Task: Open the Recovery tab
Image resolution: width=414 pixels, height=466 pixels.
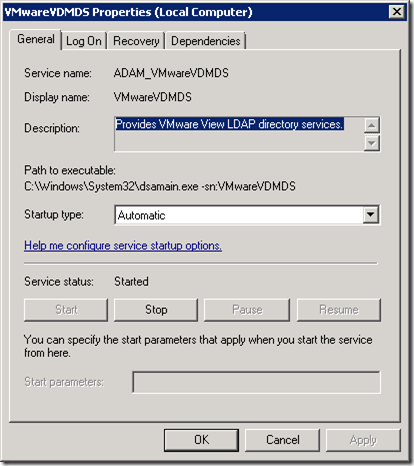Action: (x=136, y=41)
